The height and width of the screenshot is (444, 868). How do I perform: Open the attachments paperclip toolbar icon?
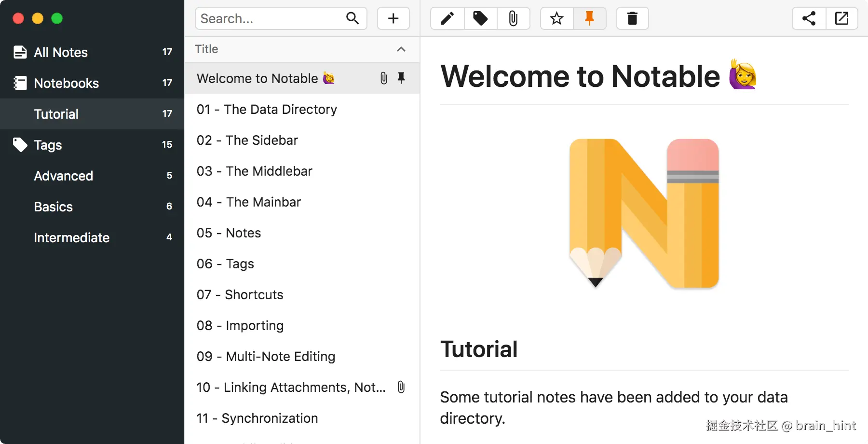(x=513, y=18)
